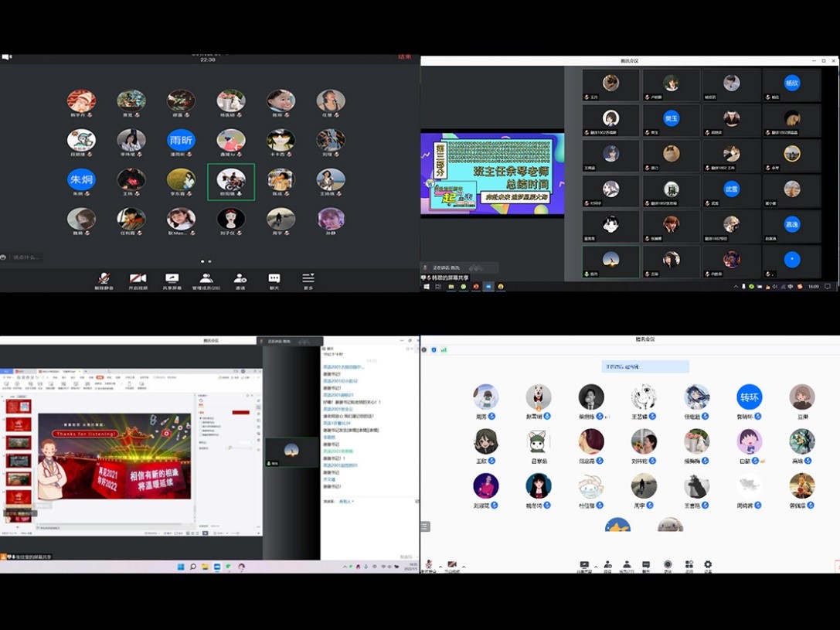
Task: Expand audio options arrow beside white microphone
Action: pos(440,567)
